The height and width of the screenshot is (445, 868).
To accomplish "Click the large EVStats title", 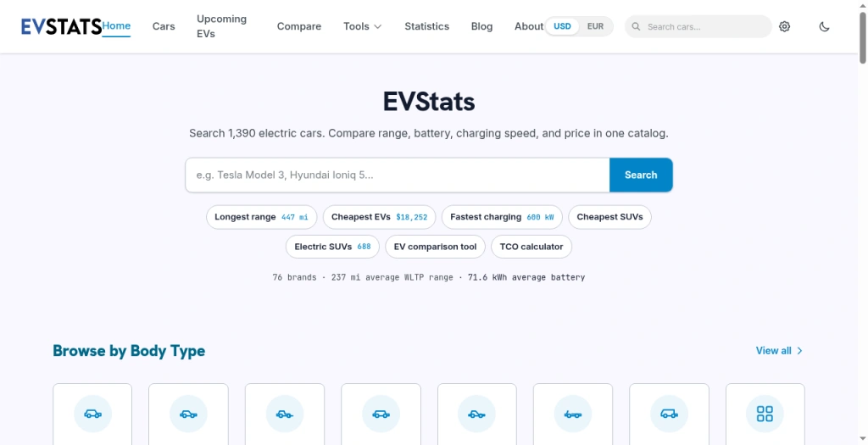I will point(428,102).
